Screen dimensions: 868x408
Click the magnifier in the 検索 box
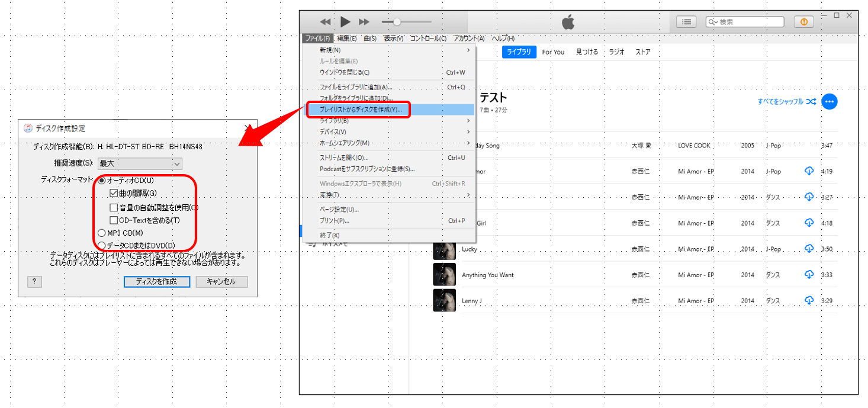click(712, 22)
